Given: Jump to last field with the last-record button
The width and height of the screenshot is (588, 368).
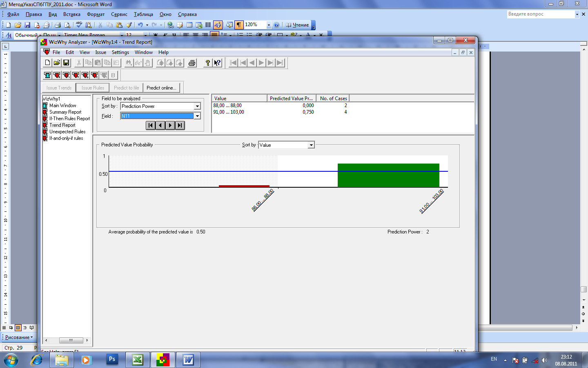Looking at the screenshot, I should (180, 126).
